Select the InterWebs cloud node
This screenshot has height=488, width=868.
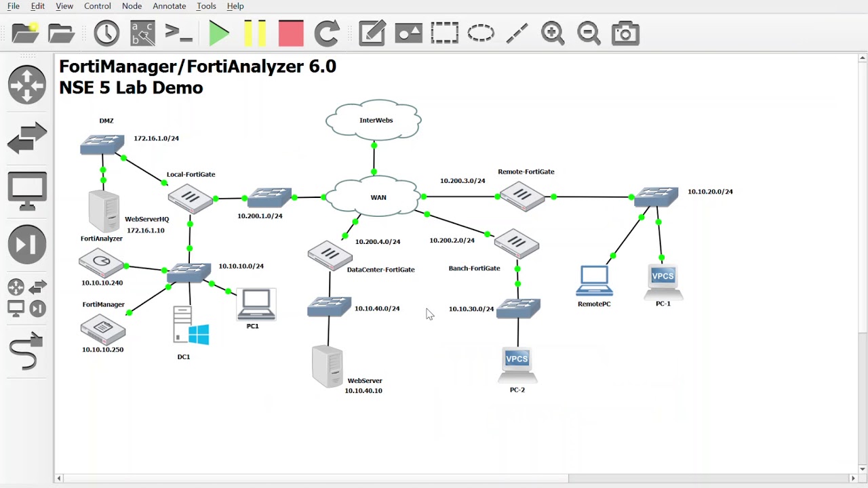[x=374, y=120]
